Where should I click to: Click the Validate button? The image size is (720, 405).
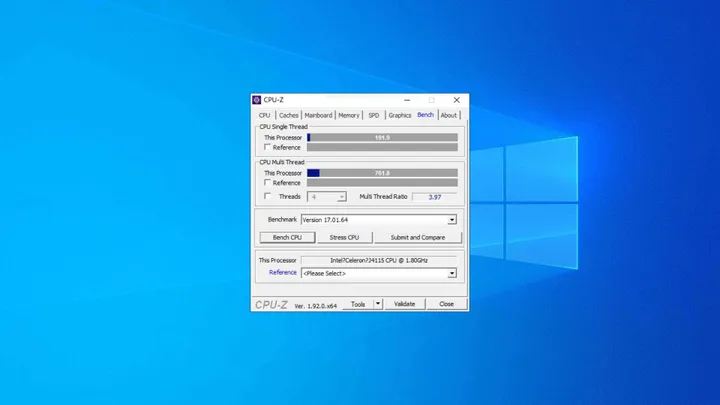click(x=405, y=304)
